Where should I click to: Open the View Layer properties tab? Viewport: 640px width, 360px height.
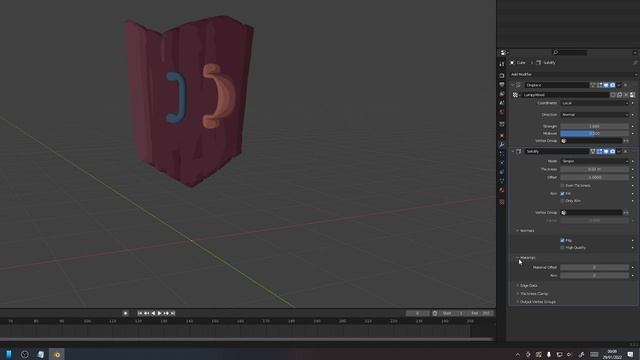pyautogui.click(x=502, y=94)
